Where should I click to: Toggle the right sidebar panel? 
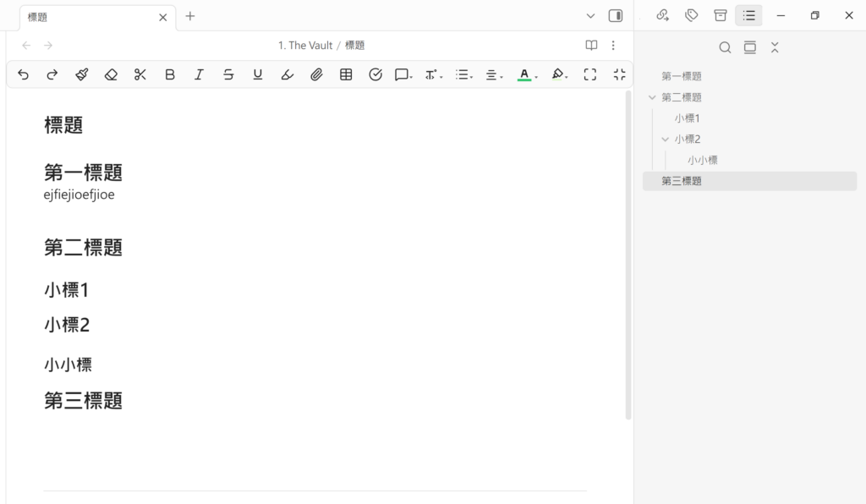[x=616, y=16]
